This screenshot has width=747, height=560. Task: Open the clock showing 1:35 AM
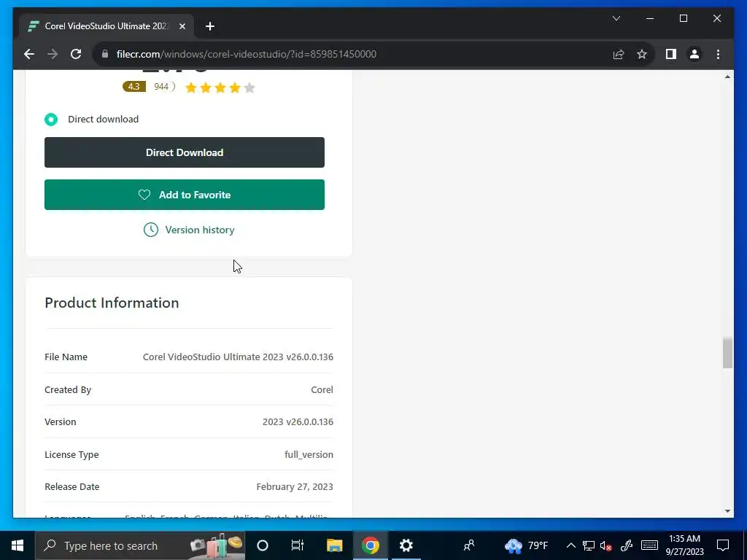[x=684, y=545]
